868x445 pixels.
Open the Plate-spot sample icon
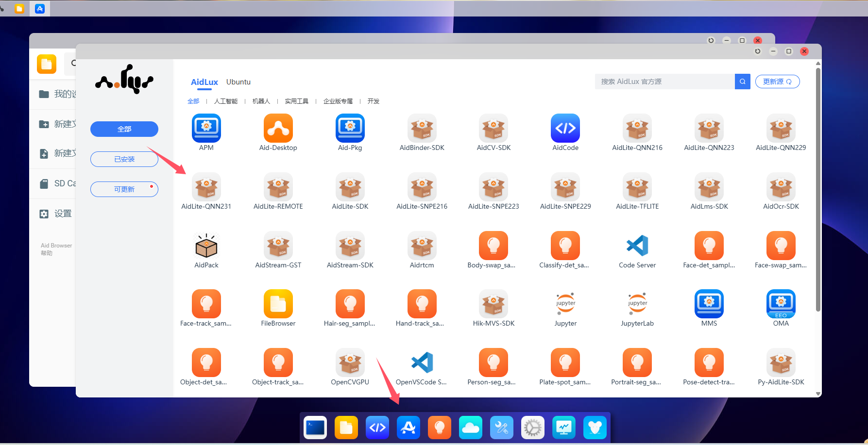tap(565, 363)
